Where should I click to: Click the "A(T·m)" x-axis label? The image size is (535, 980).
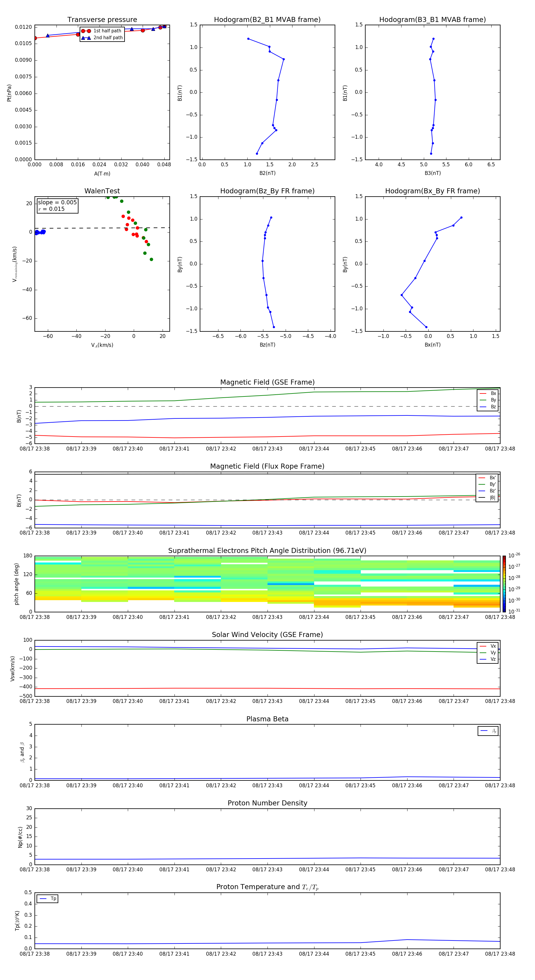[102, 174]
